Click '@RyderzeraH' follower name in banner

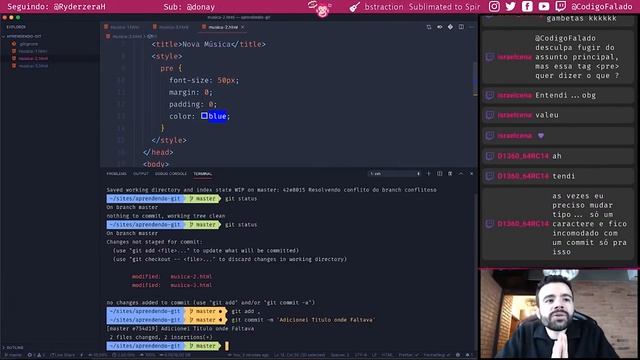79,7
